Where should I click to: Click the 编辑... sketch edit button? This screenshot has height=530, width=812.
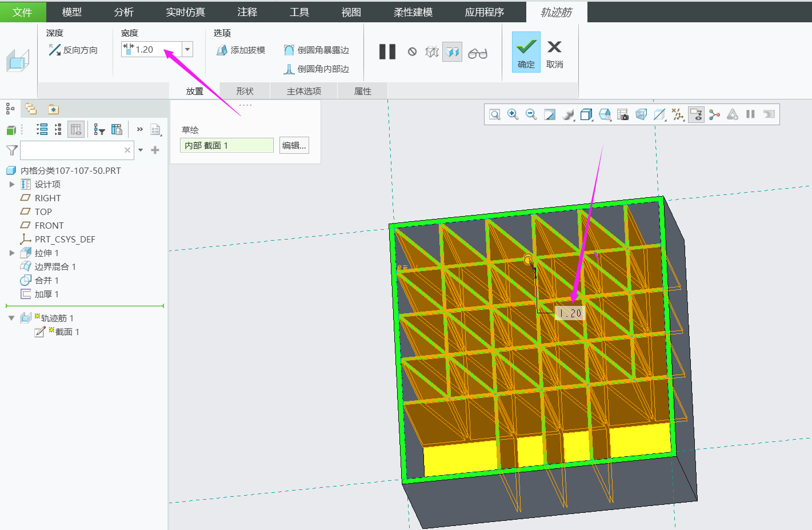point(294,145)
